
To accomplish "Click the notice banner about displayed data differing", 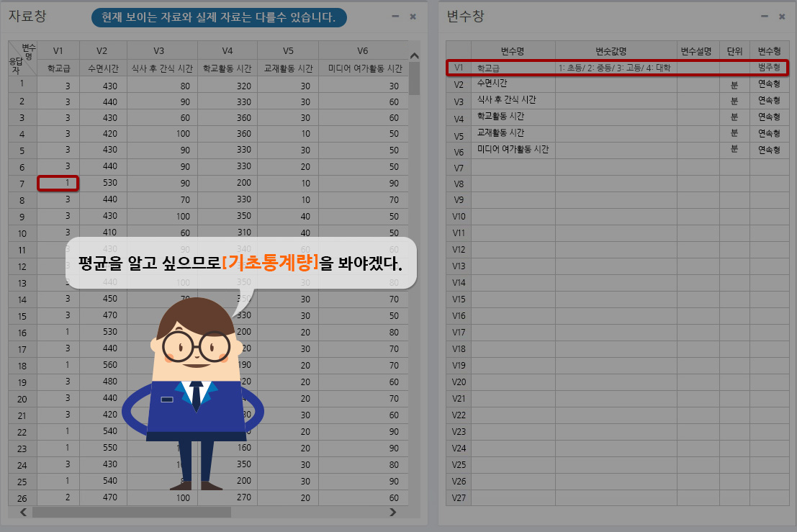I will point(219,17).
